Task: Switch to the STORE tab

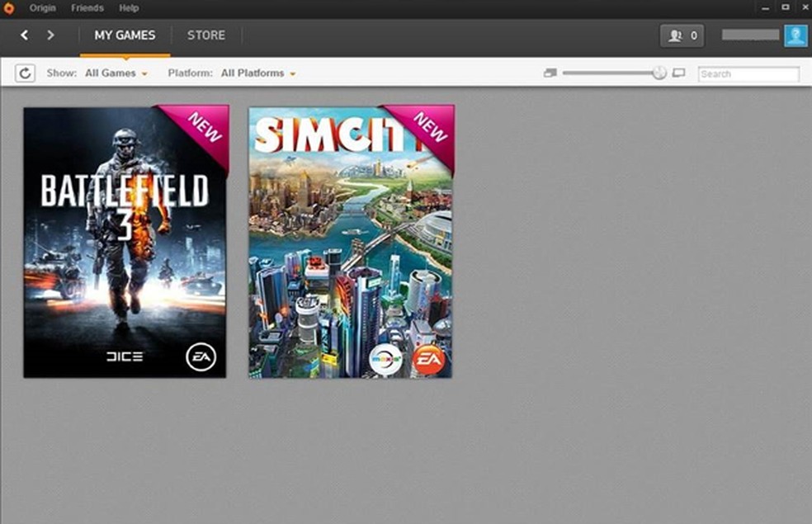Action: click(206, 35)
